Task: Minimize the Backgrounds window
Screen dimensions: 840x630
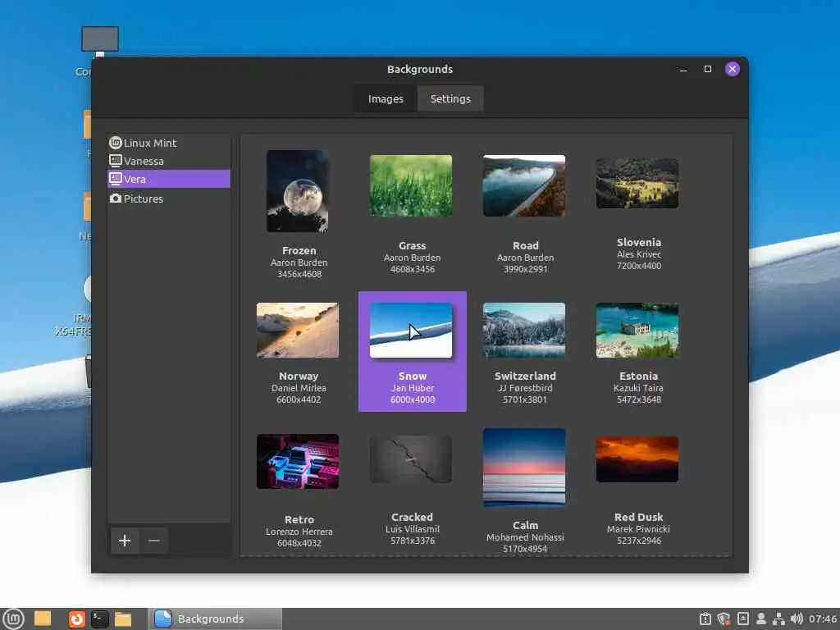Action: (683, 69)
